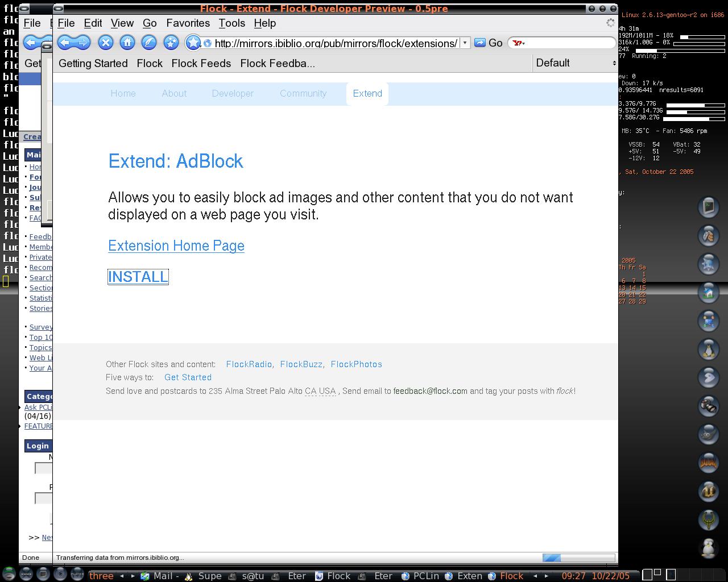The height and width of the screenshot is (582, 728).
Task: Launch the Doom game dock icon
Action: [x=709, y=463]
